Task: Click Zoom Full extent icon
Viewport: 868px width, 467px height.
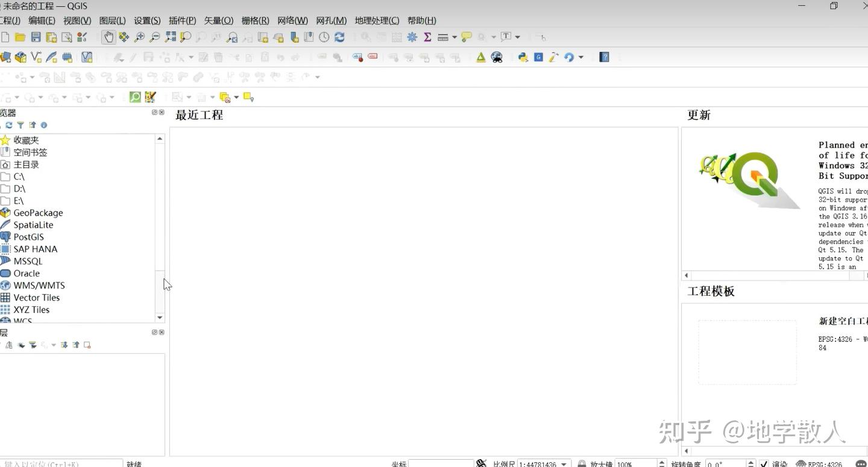Action: (x=169, y=37)
